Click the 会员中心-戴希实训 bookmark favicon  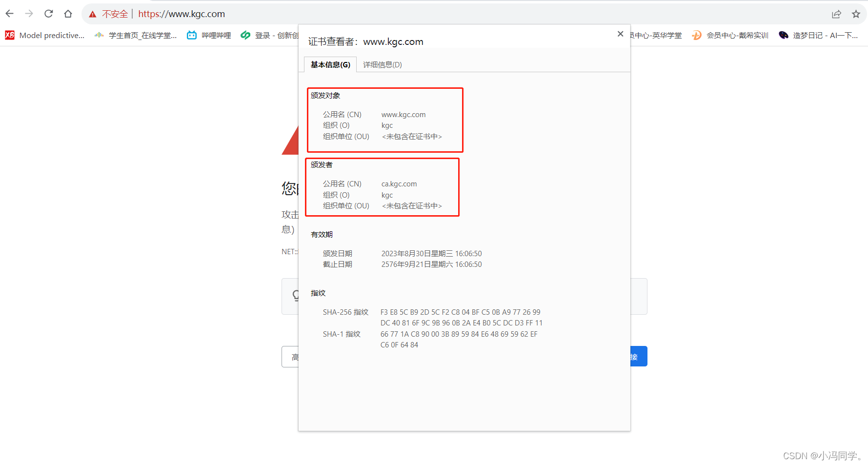pyautogui.click(x=697, y=35)
